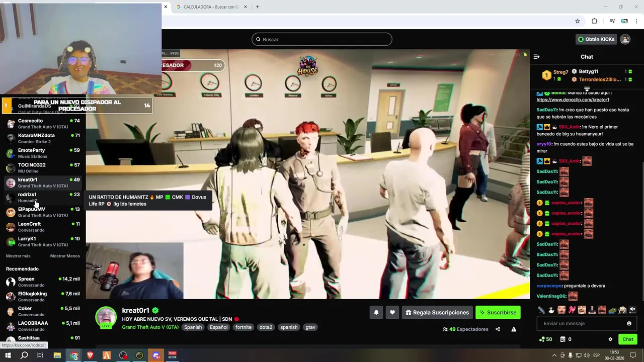Open Cosmecito channel in sidebar

43,124
